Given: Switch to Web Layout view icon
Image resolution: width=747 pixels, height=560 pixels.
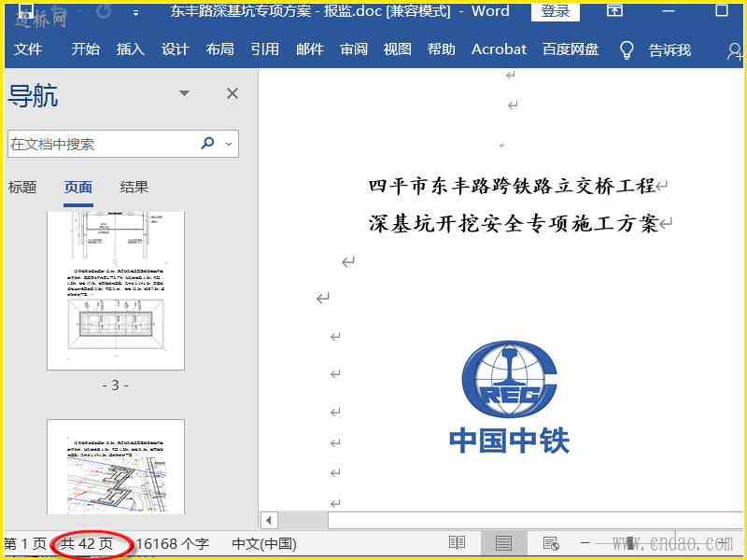Looking at the screenshot, I should 551,543.
